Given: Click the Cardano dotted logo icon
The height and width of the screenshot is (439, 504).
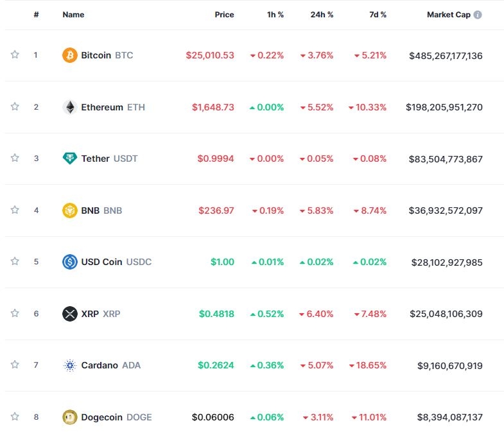Looking at the screenshot, I should [69, 365].
